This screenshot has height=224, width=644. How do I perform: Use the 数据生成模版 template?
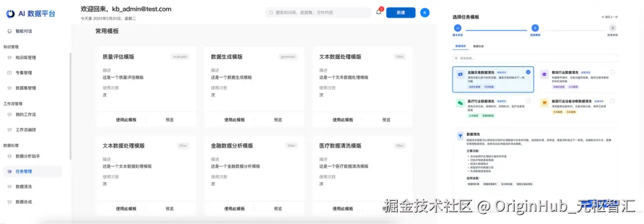tap(234, 120)
